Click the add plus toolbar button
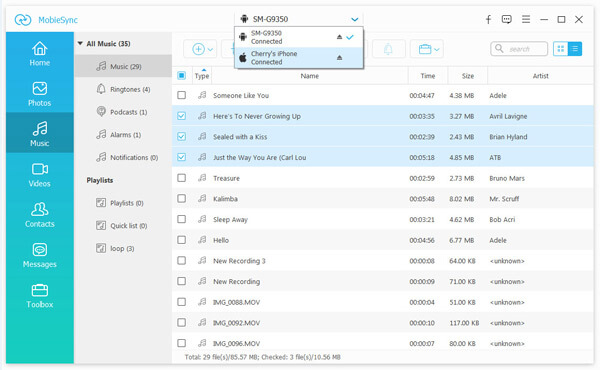This screenshot has width=600, height=370. point(201,49)
